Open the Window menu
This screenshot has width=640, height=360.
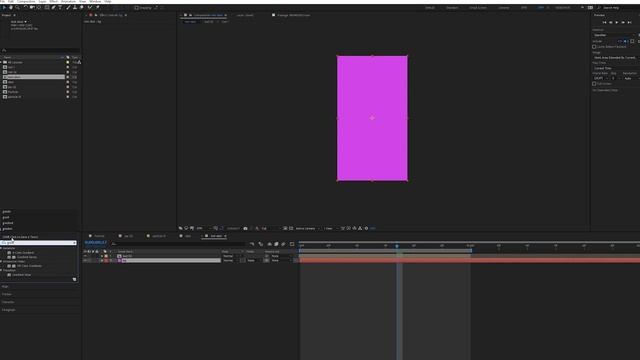pyautogui.click(x=95, y=2)
